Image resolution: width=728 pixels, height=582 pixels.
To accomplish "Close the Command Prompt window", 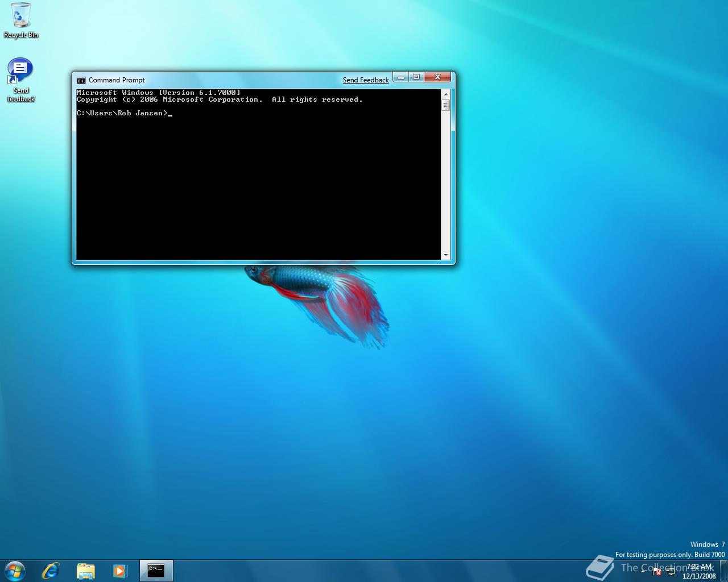I will click(437, 77).
